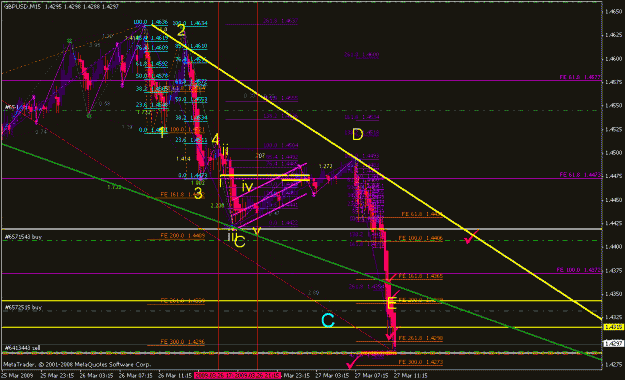Click the 26 Mar 03:15 time label
This screenshot has height=380, width=625.
point(96,375)
